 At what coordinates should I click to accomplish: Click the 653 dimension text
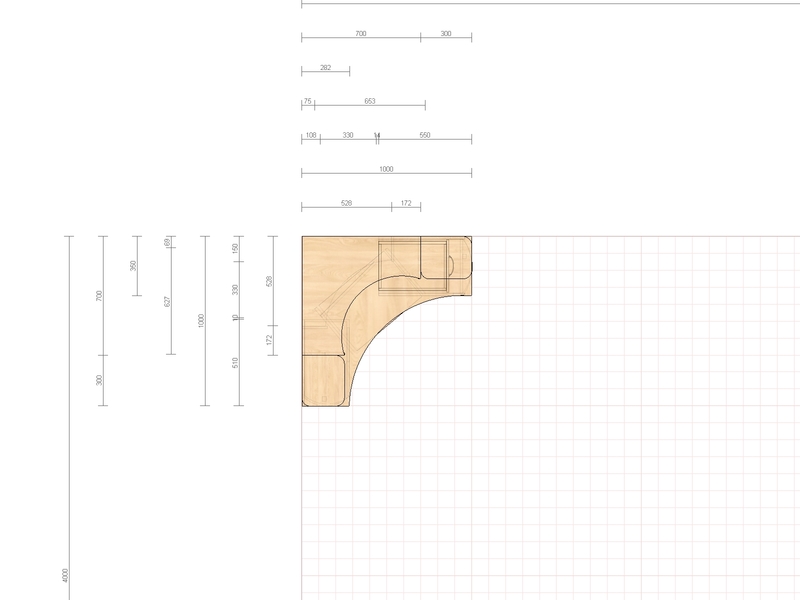[370, 101]
